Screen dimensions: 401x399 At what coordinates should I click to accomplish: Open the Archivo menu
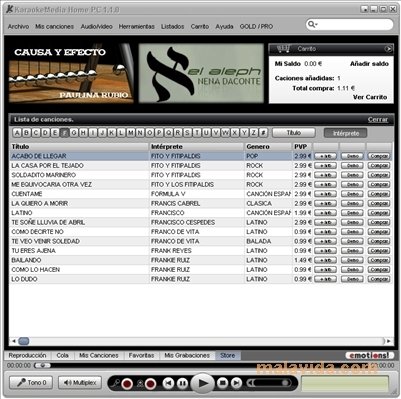tap(18, 26)
